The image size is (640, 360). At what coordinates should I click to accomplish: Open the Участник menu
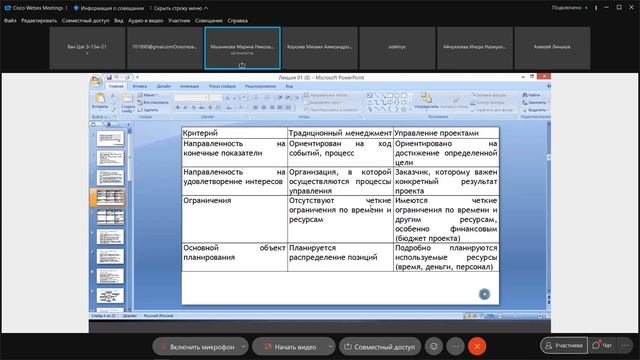coord(179,20)
